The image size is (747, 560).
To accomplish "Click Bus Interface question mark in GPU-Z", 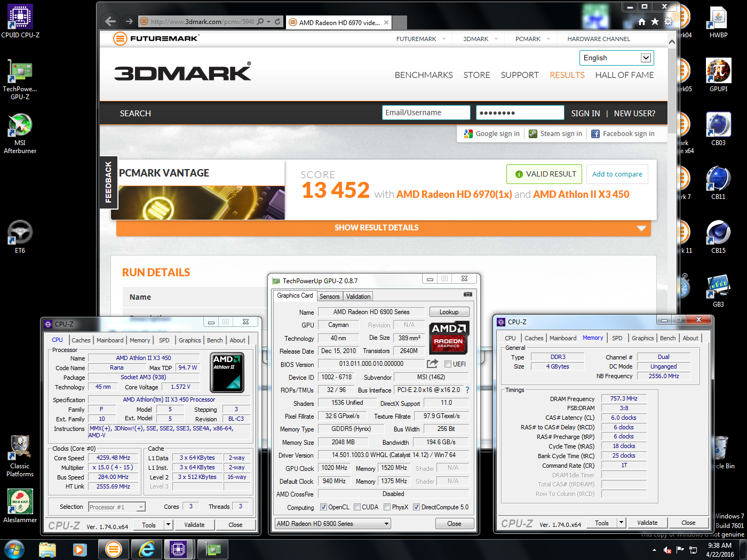I will coord(467,390).
